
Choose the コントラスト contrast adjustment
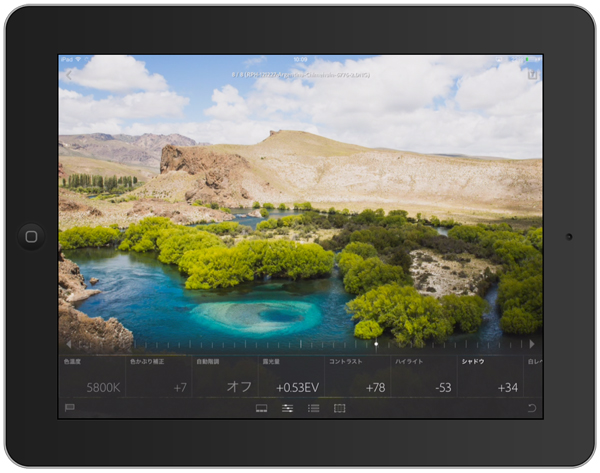click(357, 377)
